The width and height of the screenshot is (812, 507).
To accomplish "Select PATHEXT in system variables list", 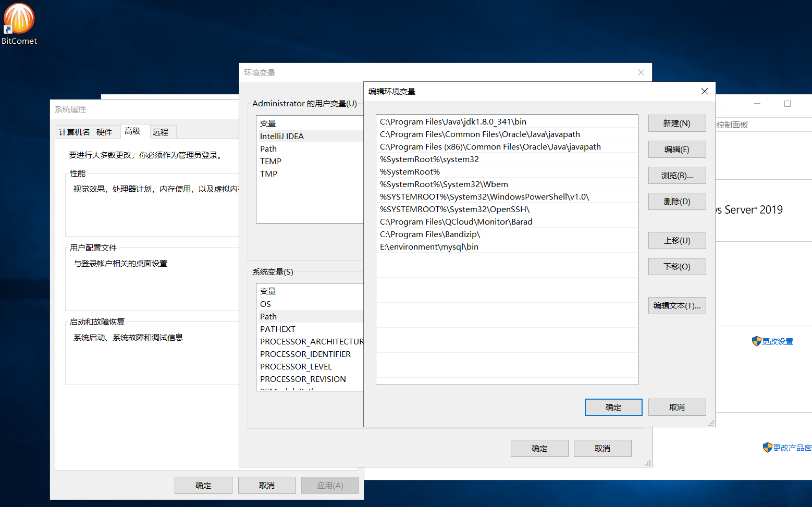I will click(278, 329).
